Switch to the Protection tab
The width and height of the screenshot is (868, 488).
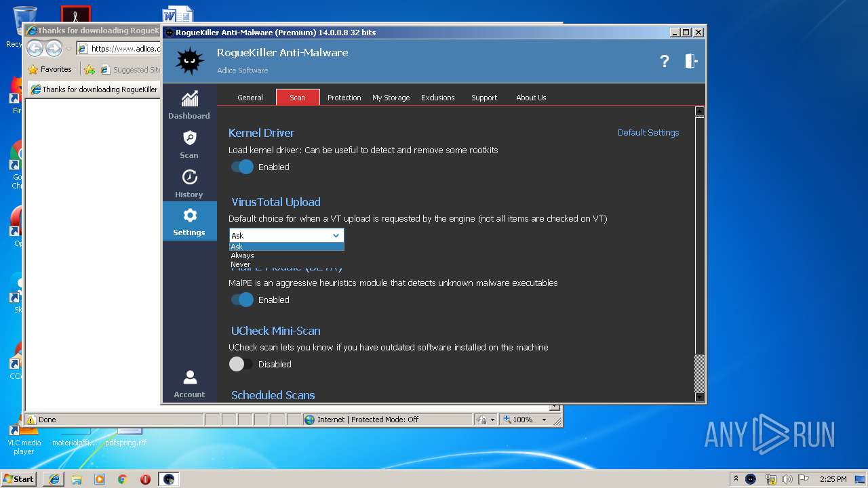344,98
